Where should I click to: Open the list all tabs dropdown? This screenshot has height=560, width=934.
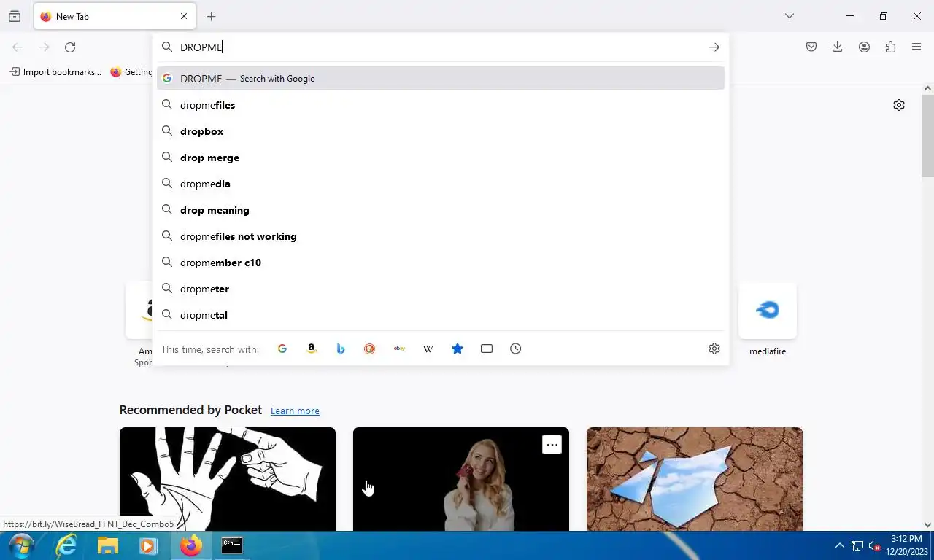click(789, 16)
